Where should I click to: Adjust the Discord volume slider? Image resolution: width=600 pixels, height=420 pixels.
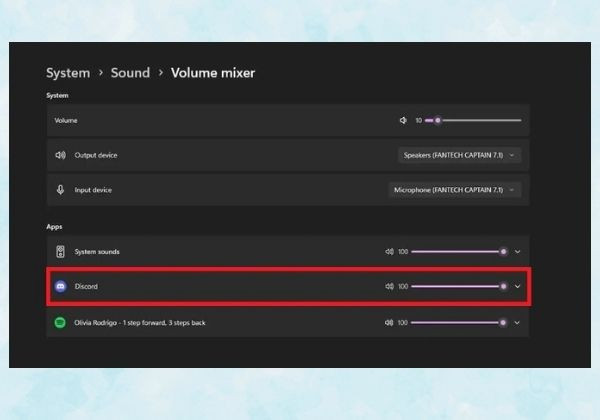point(459,286)
